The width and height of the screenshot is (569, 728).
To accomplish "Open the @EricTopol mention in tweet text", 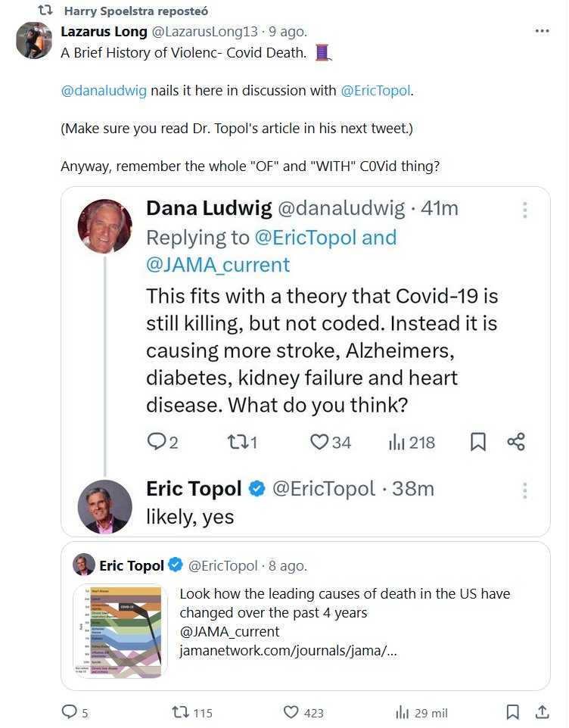I will click(x=375, y=90).
